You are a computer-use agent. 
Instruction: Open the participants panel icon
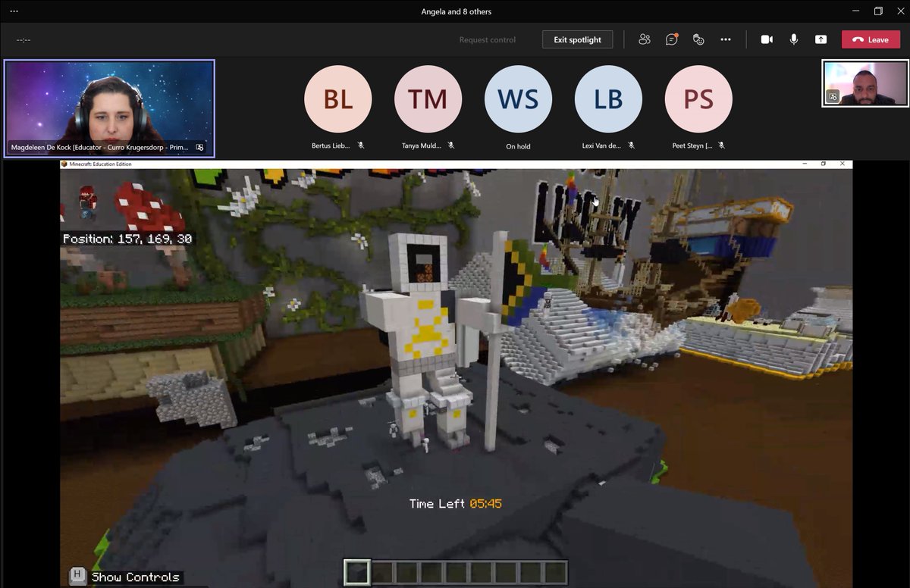[x=645, y=39]
